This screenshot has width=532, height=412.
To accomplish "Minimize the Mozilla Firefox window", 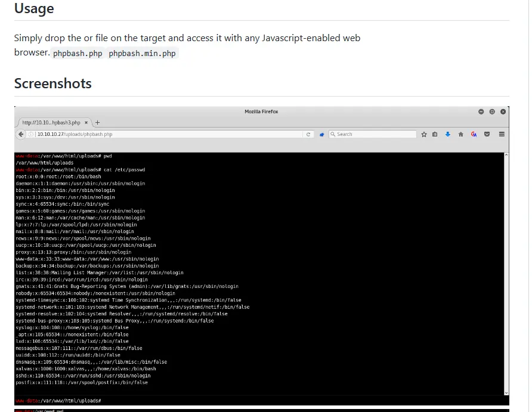I will point(481,111).
